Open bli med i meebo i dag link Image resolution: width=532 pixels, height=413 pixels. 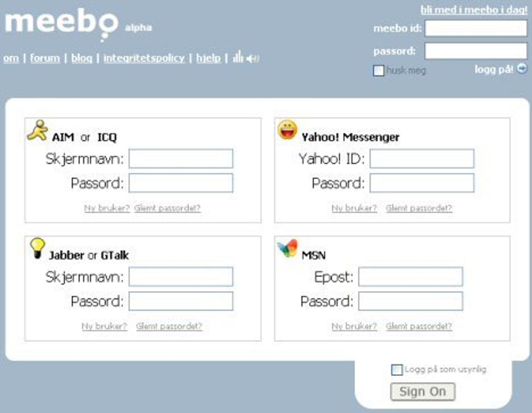coord(473,10)
